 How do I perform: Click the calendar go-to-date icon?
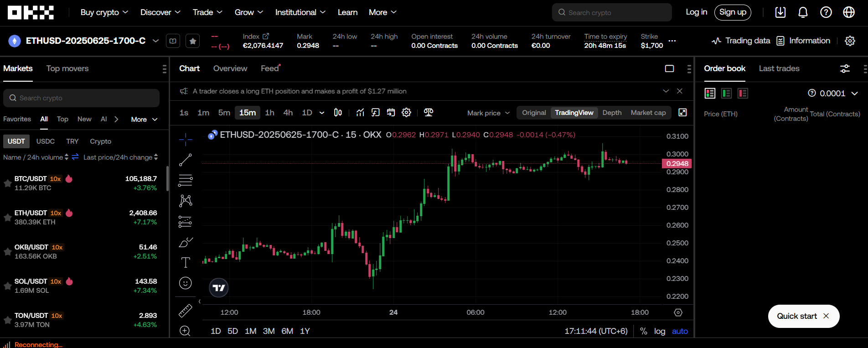coord(391,113)
